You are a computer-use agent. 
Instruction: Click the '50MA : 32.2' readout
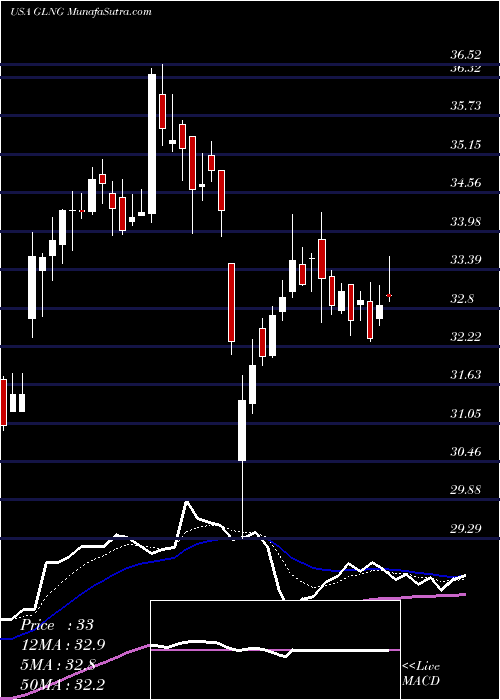(62, 683)
